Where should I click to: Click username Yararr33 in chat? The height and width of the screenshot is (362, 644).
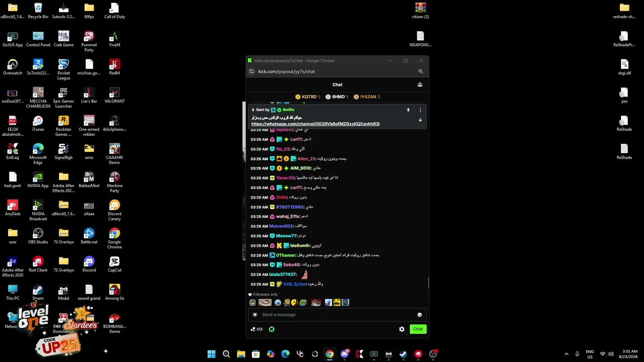(x=285, y=177)
